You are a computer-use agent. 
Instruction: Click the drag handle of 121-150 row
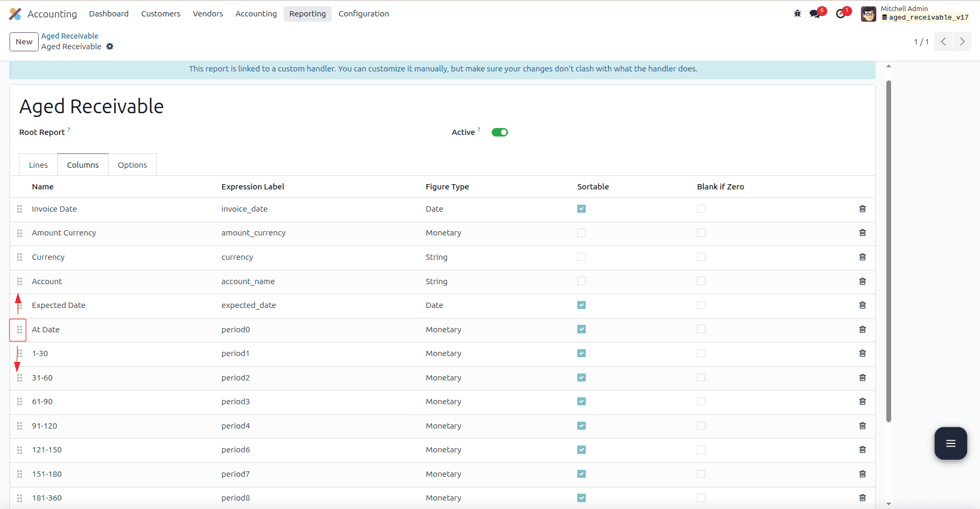tap(20, 450)
